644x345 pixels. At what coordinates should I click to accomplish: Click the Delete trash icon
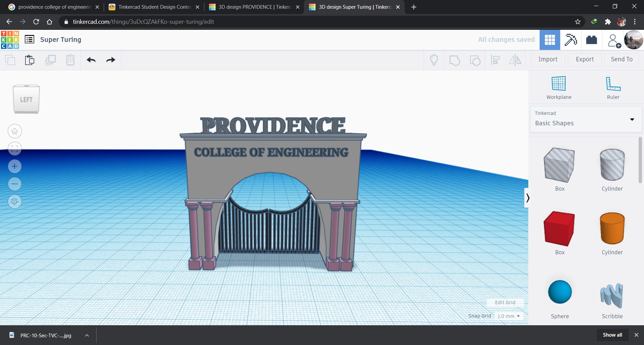coord(70,60)
